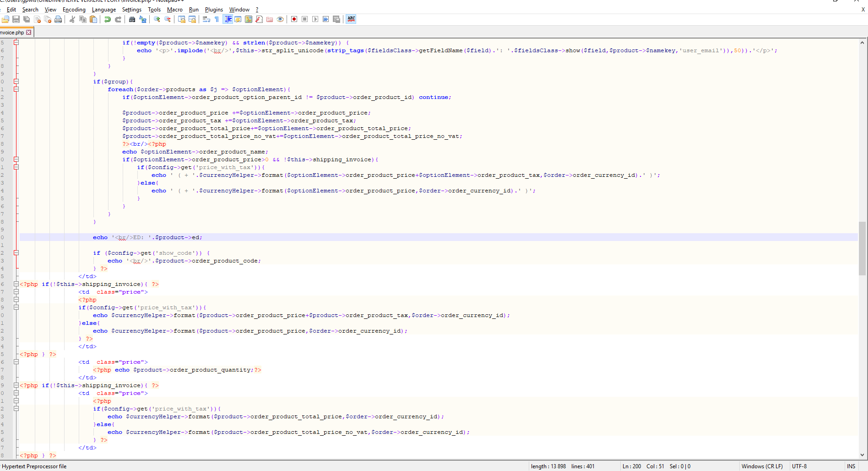Screen dimensions: 868x471
Task: Click the Print icon in toolbar
Action: tap(58, 19)
